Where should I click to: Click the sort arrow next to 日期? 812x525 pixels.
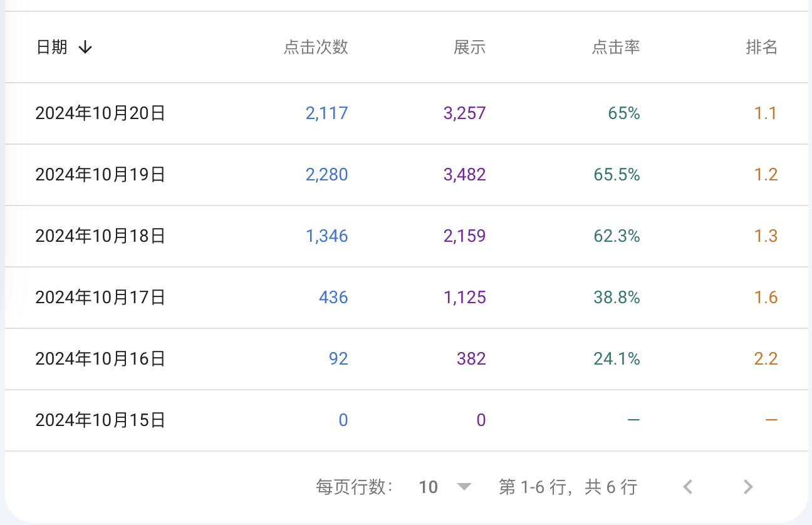pyautogui.click(x=85, y=47)
